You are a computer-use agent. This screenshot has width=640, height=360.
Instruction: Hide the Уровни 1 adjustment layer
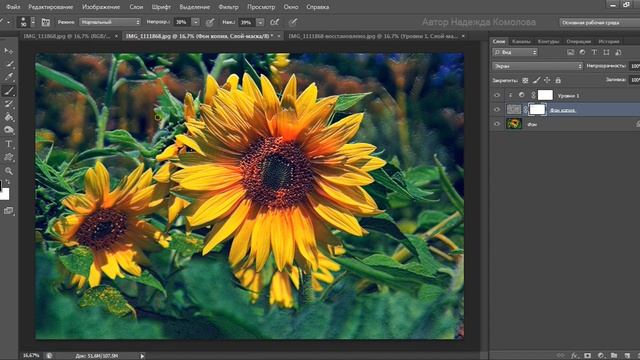point(497,95)
